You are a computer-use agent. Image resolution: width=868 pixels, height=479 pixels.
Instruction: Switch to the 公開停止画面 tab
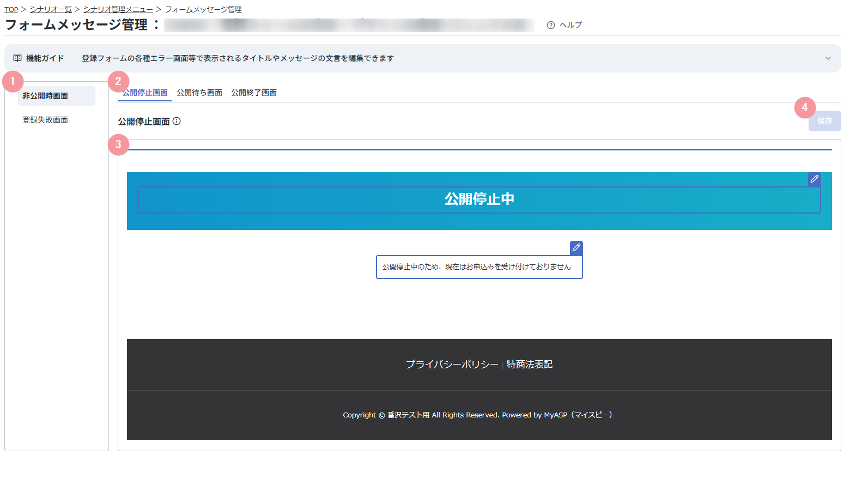145,93
